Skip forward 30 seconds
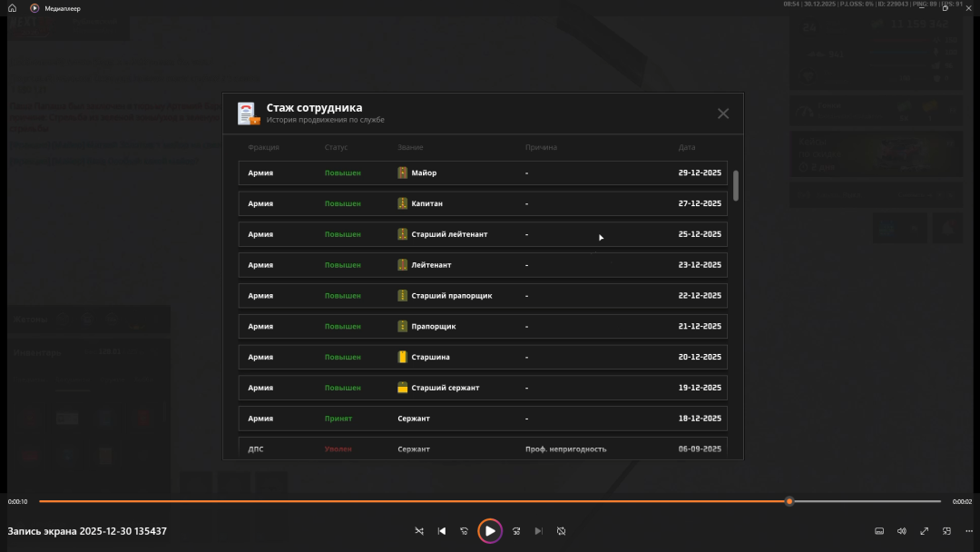Screen dimensions: 980x552 [516, 531]
